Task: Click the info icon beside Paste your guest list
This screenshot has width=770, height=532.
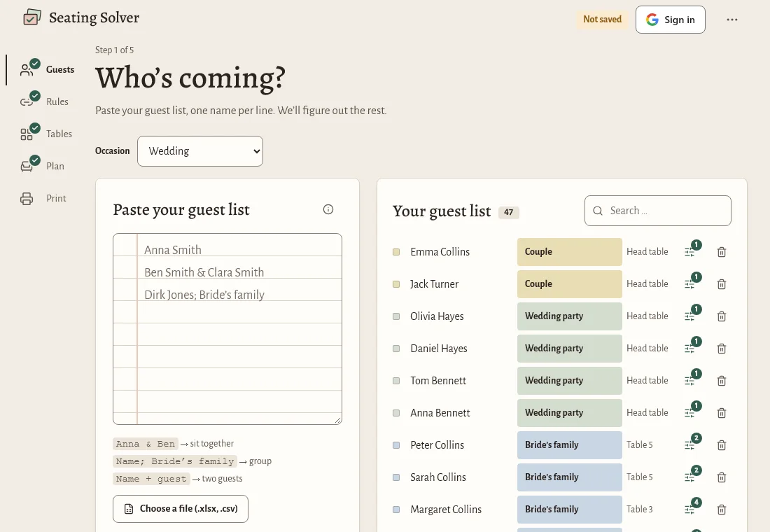Action: pos(328,210)
